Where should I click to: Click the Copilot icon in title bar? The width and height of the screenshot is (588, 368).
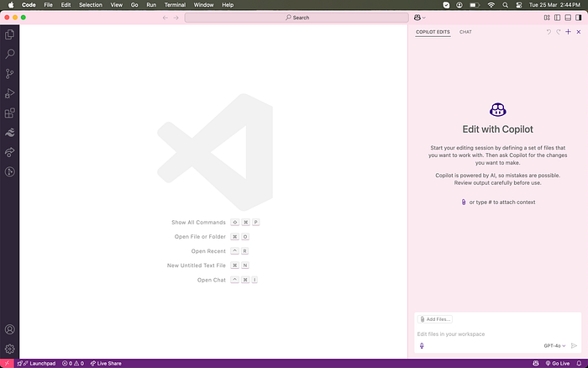pos(417,18)
